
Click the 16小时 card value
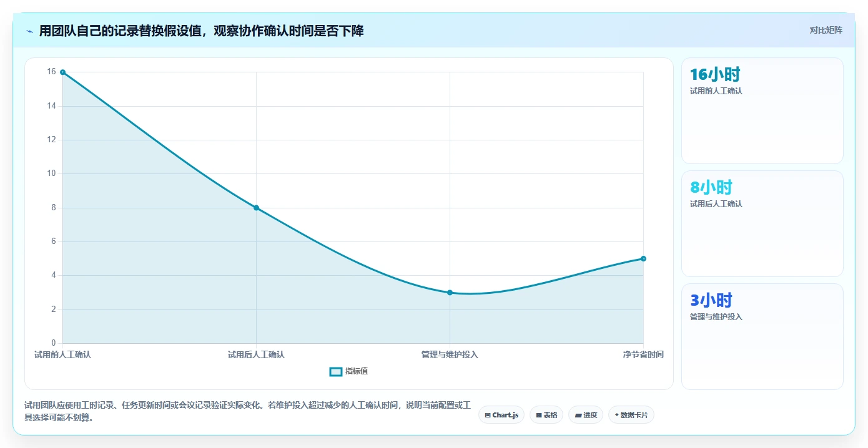click(x=715, y=75)
